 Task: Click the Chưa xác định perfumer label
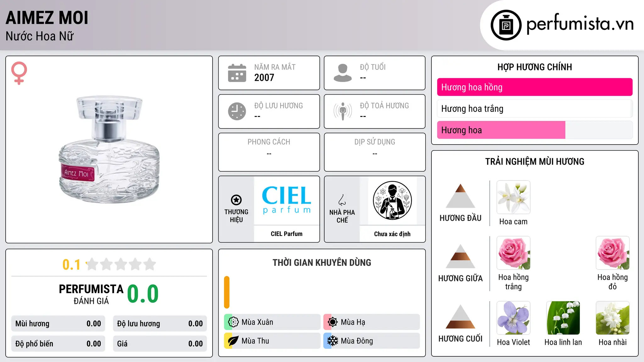(392, 234)
